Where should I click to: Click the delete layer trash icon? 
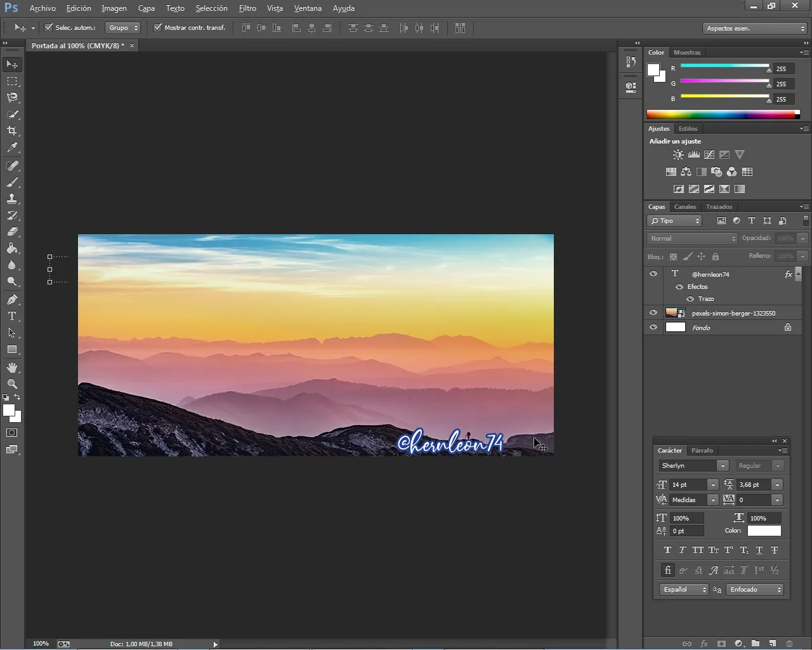[790, 644]
